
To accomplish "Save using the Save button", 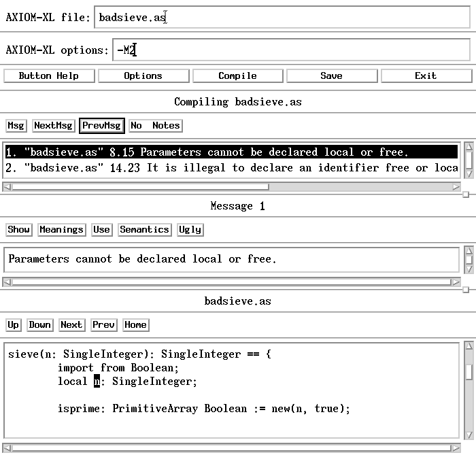I will click(x=332, y=75).
